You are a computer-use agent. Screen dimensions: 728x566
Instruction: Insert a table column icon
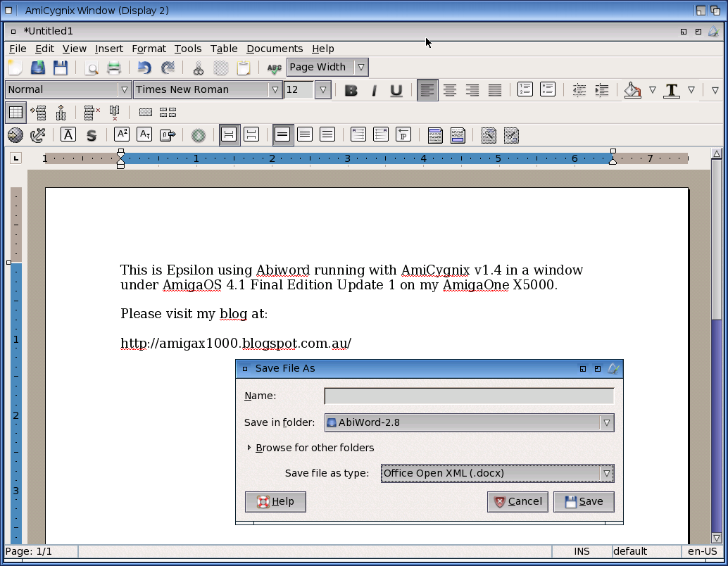61,113
